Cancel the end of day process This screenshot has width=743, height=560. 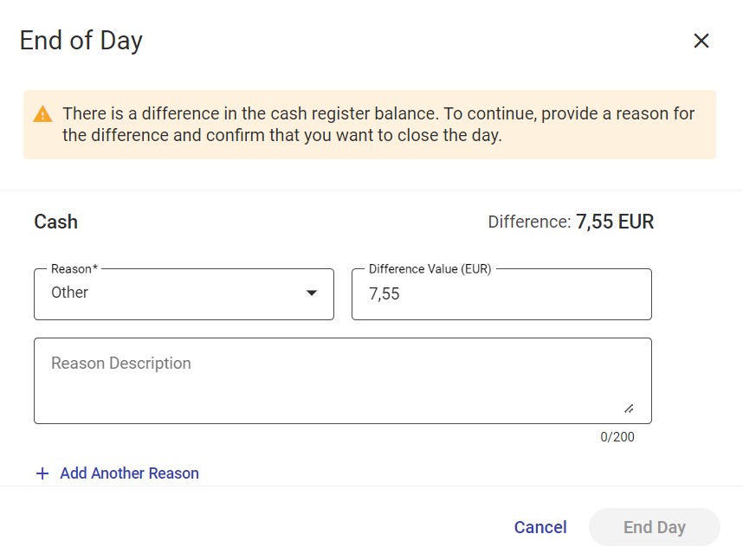coord(540,527)
